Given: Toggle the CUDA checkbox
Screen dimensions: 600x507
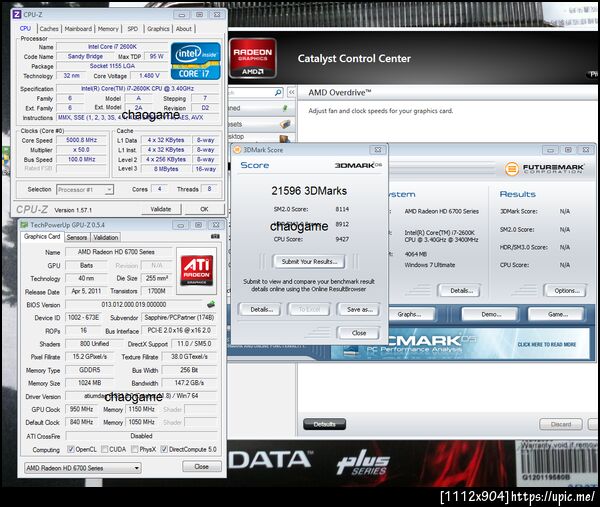Looking at the screenshot, I should [104, 449].
